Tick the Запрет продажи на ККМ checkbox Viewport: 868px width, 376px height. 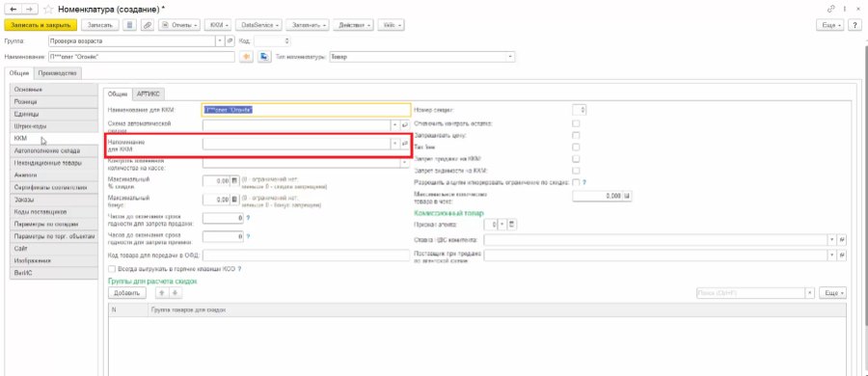(x=577, y=158)
